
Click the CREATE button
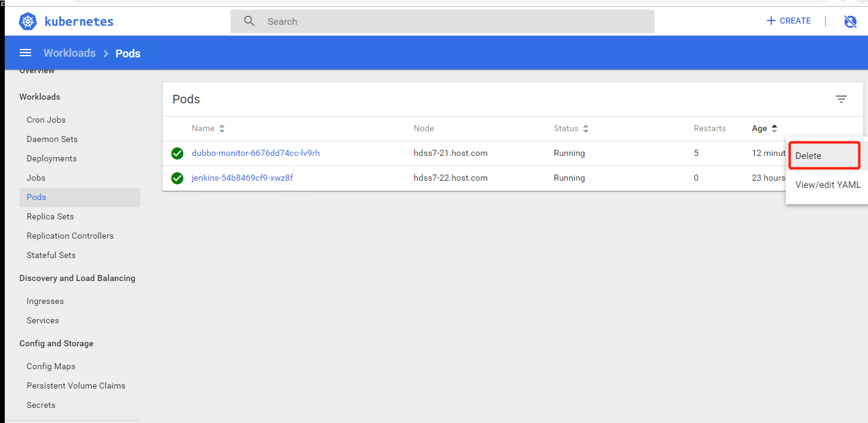[x=789, y=21]
